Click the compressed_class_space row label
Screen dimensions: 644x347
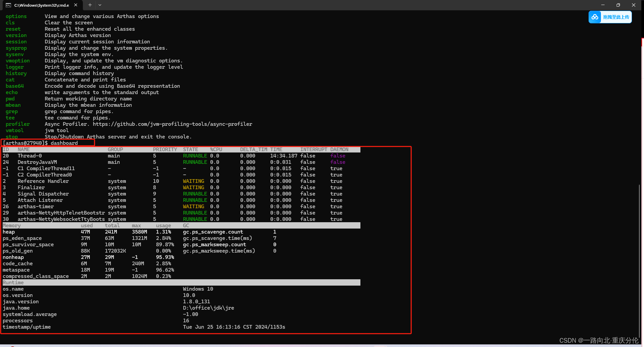coord(36,276)
